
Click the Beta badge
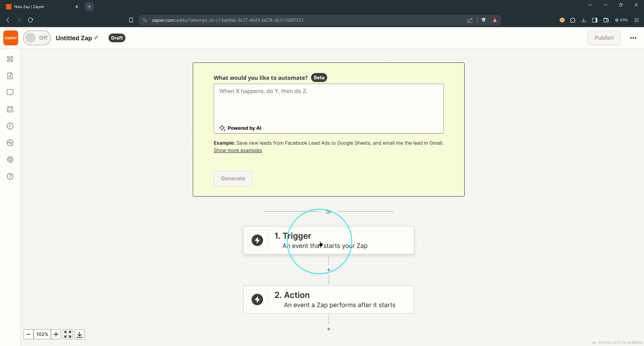(x=319, y=77)
